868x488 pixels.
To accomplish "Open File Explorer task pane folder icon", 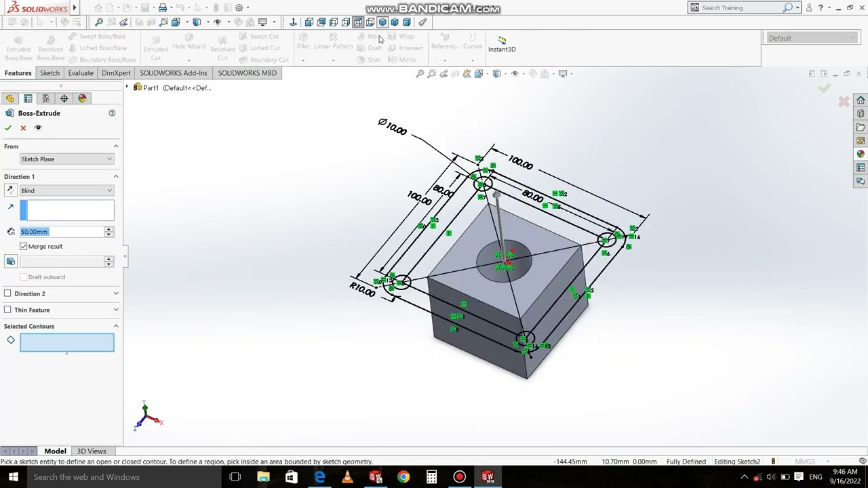I will [861, 127].
